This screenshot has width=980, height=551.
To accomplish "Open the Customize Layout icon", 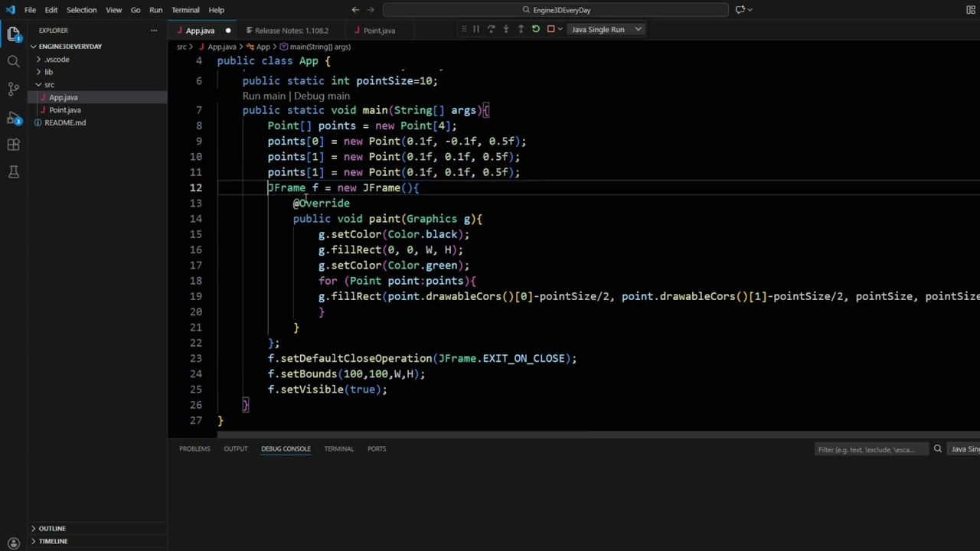I will 971,10.
